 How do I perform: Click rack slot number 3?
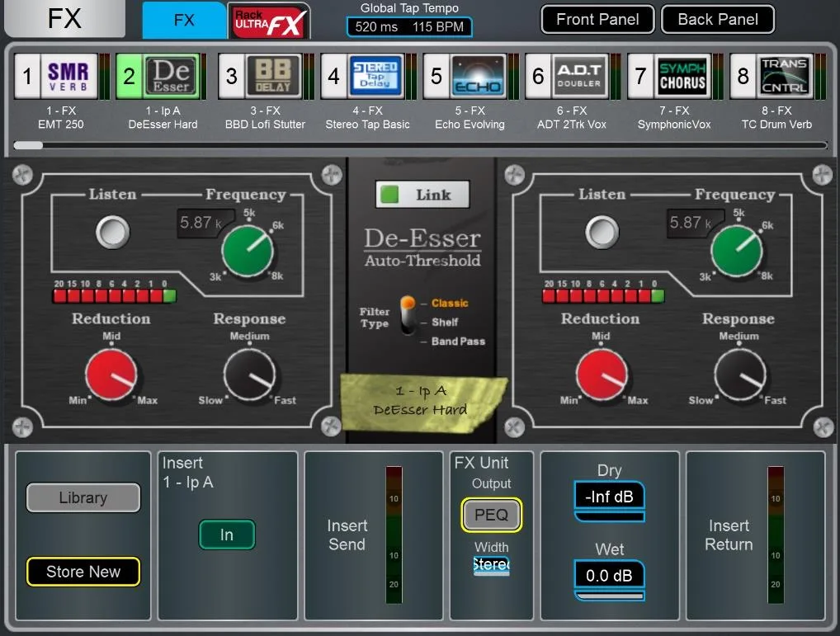point(231,76)
